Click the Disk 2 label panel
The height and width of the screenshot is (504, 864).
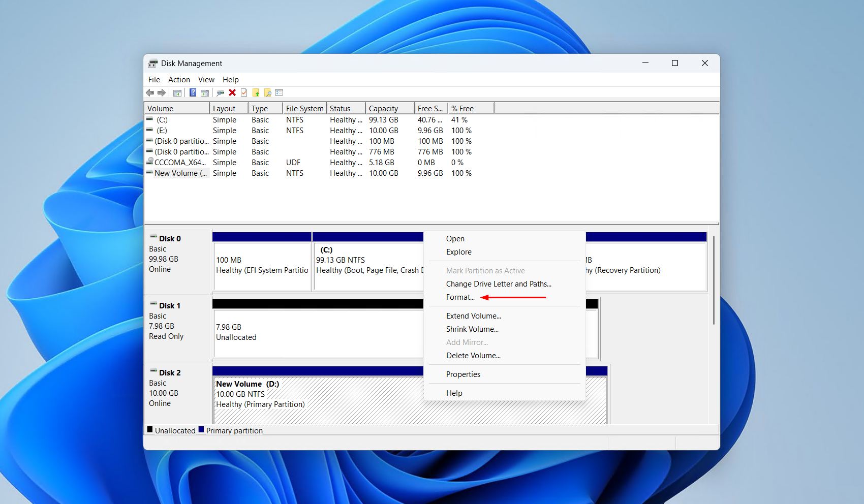click(178, 393)
